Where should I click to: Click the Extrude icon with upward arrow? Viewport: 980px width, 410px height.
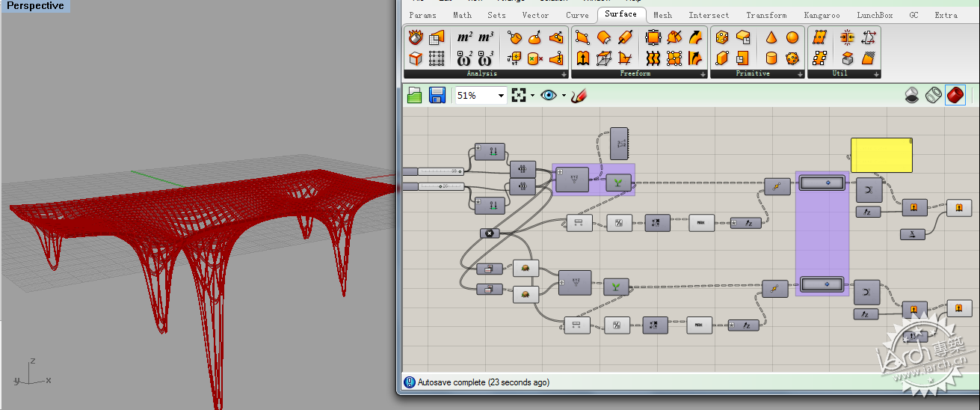coord(583,58)
